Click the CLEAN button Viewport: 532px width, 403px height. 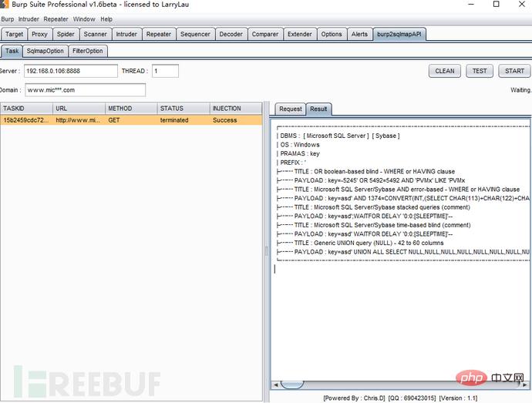(x=444, y=71)
